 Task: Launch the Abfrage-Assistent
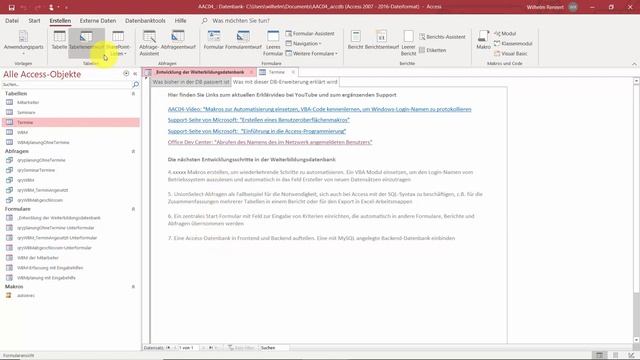[149, 43]
